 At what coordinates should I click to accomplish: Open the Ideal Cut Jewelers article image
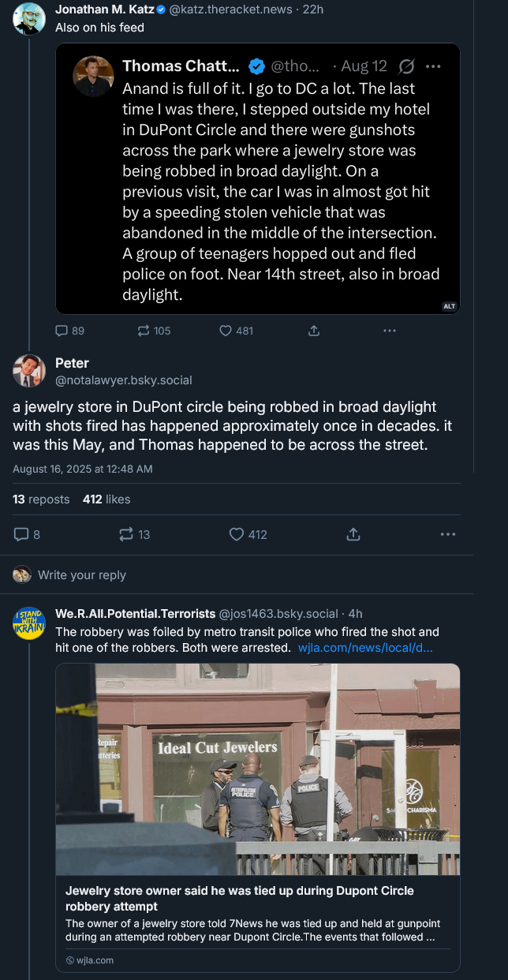click(x=257, y=769)
